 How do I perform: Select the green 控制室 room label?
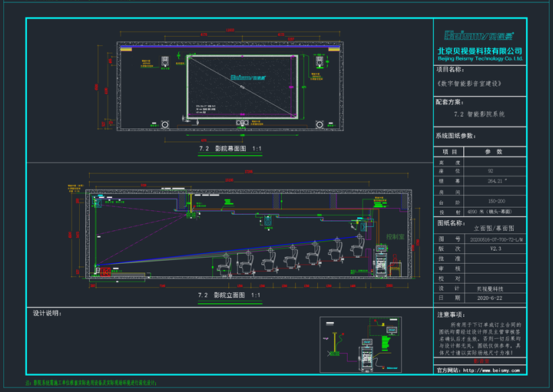[395, 237]
